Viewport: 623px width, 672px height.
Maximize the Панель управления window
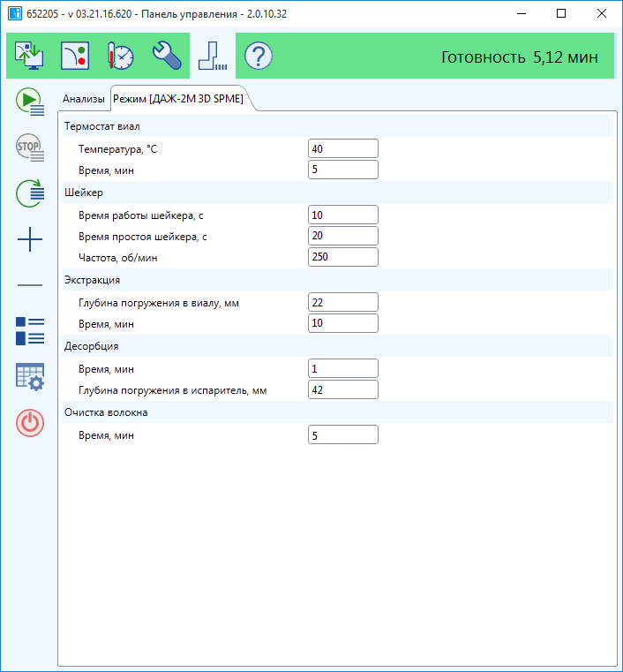point(561,14)
